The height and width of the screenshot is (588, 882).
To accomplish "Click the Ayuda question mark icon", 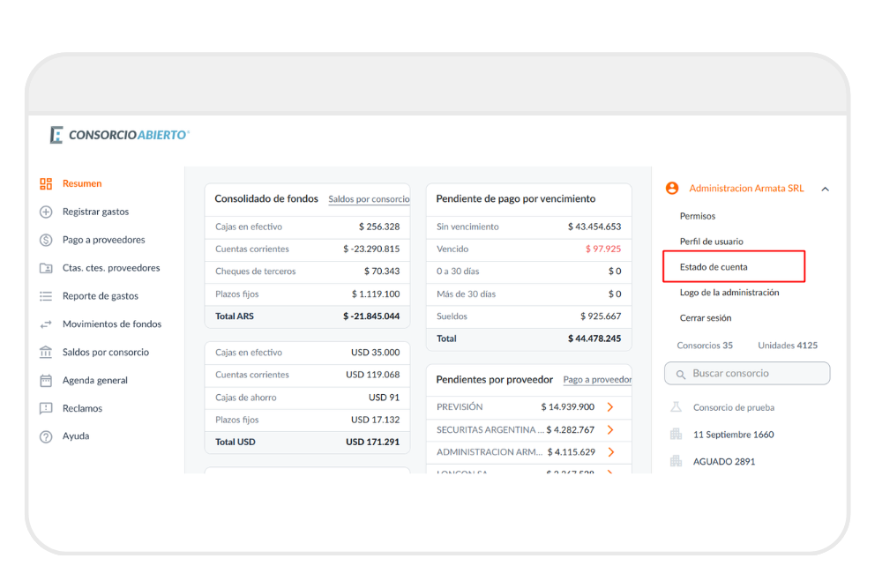I will 46,436.
